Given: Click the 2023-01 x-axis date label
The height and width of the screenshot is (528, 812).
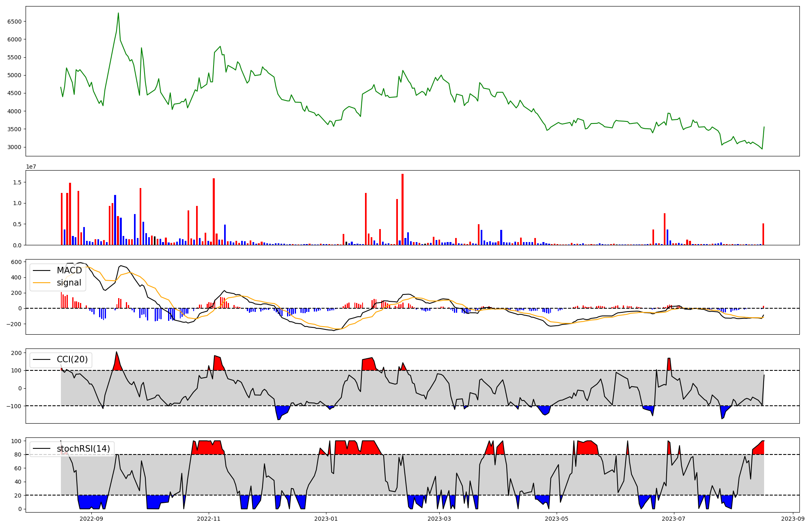Looking at the screenshot, I should pos(326,519).
